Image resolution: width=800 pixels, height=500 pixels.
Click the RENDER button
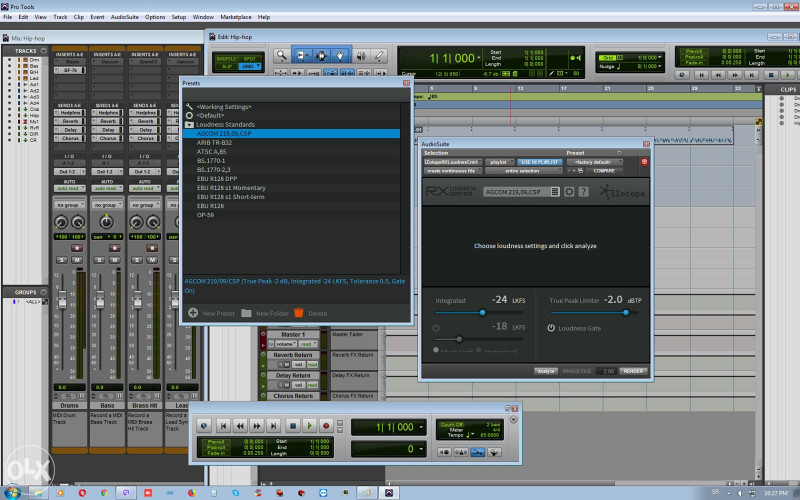(x=633, y=371)
